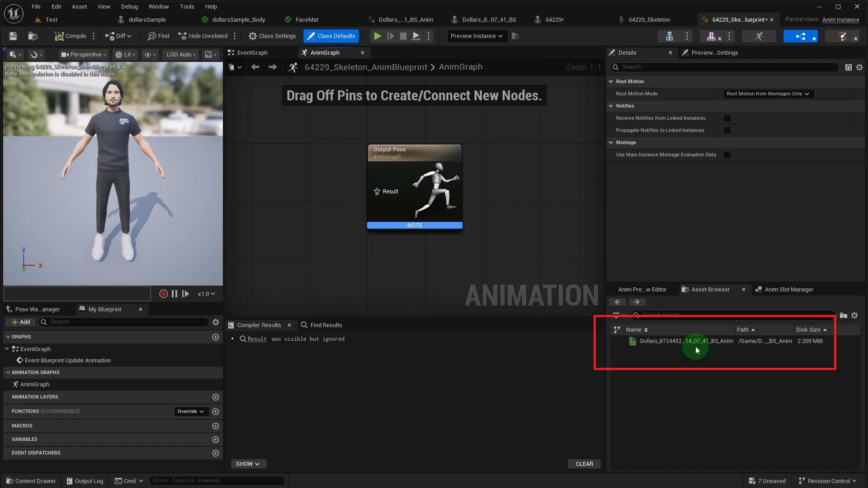Open the Output Log panel

[x=85, y=480]
